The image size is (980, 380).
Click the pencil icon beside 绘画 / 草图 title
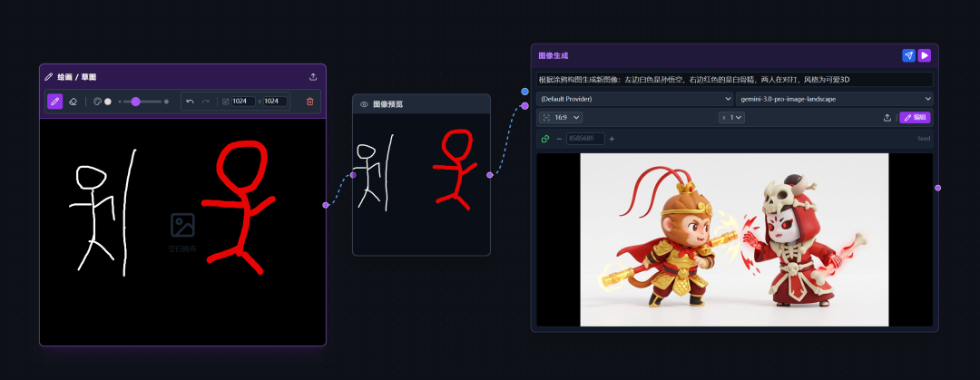click(49, 77)
